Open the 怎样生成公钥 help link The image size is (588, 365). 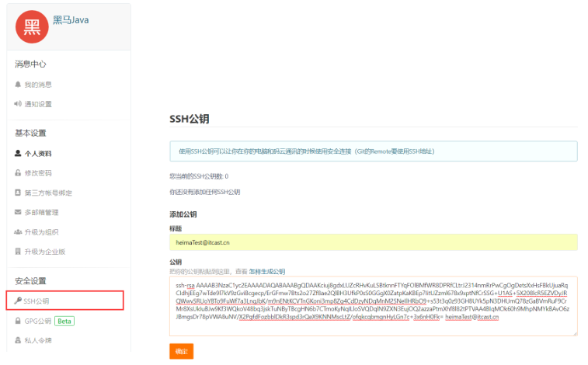pyautogui.click(x=267, y=272)
